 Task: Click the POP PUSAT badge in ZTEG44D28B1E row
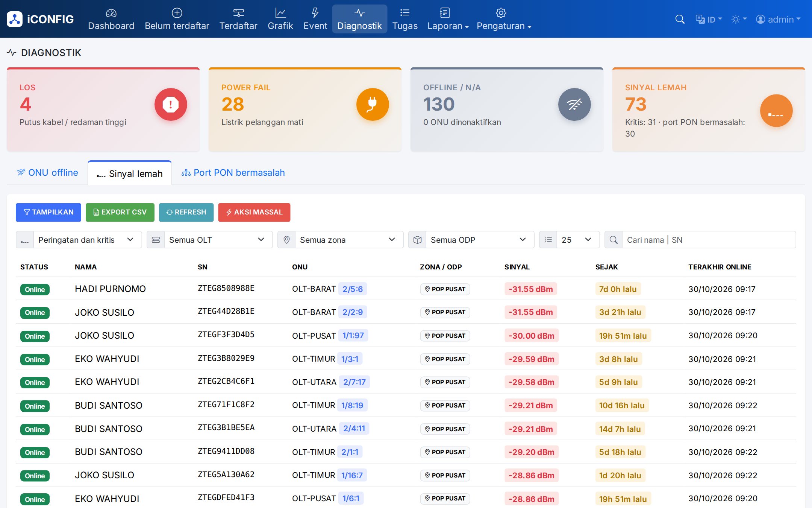coord(445,312)
